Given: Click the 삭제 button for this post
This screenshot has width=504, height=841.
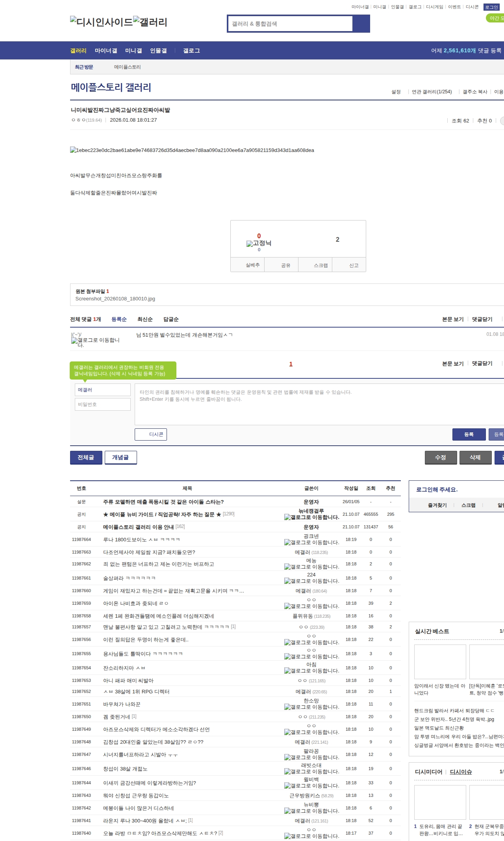Looking at the screenshot, I should click(x=475, y=458).
